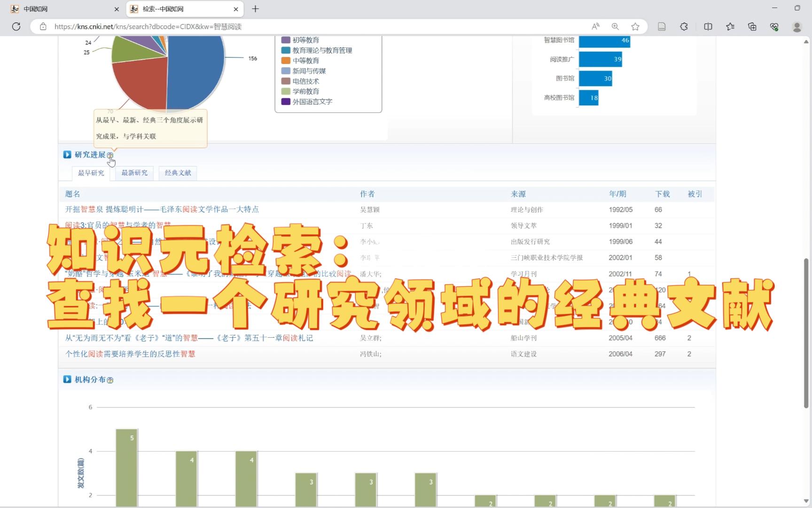Image resolution: width=812 pixels, height=508 pixels.
Task: Click the 来源 column header
Action: pos(518,194)
